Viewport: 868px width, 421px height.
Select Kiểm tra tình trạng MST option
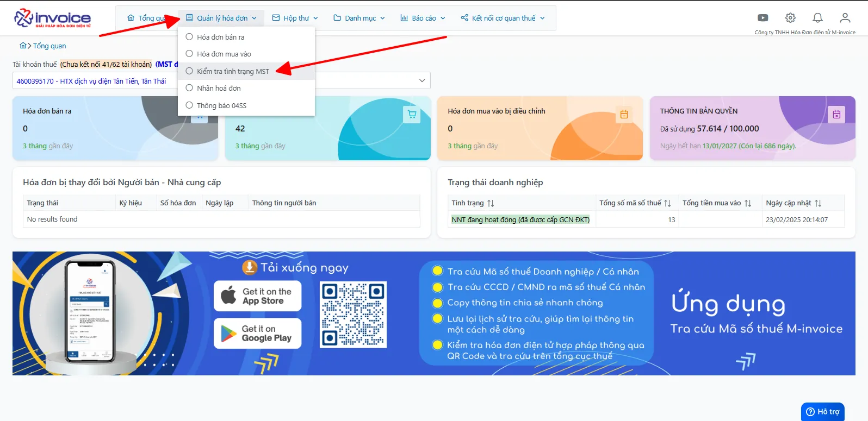[x=246, y=71]
